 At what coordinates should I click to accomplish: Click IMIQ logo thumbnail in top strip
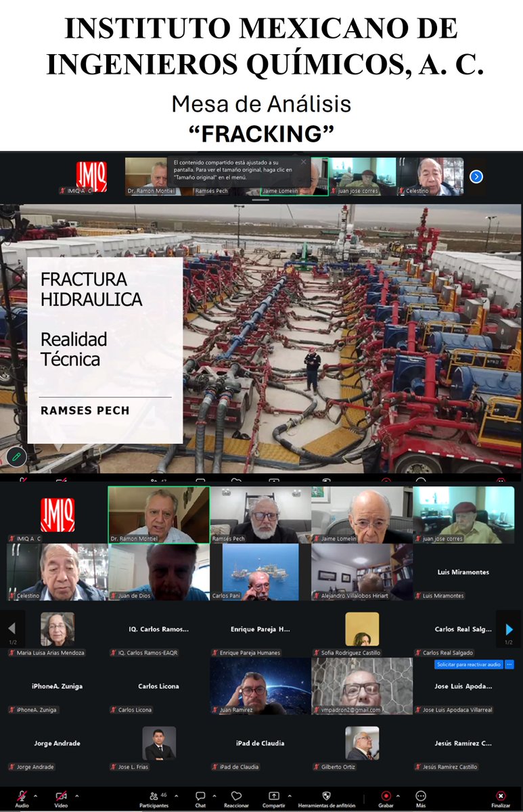(x=91, y=177)
